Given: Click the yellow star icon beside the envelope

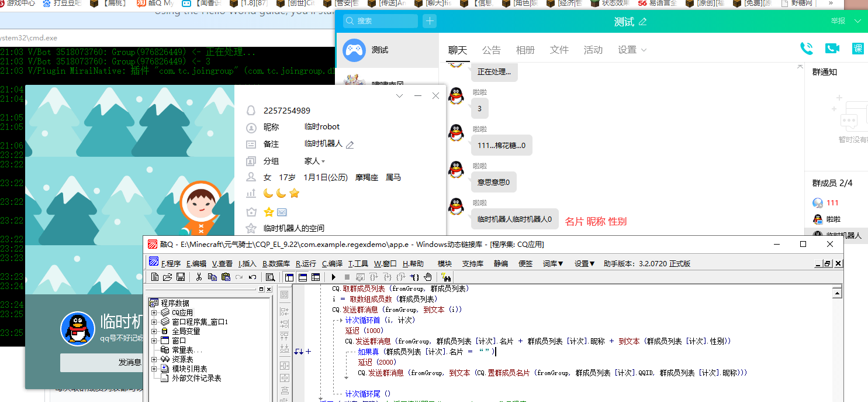Looking at the screenshot, I should click(269, 212).
